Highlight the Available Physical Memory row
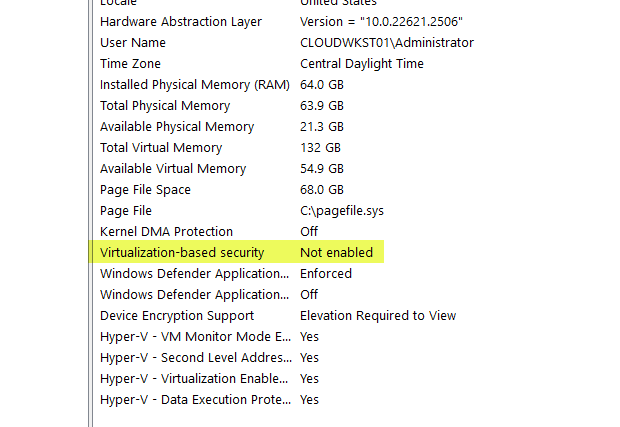620x427 pixels. coord(177,127)
